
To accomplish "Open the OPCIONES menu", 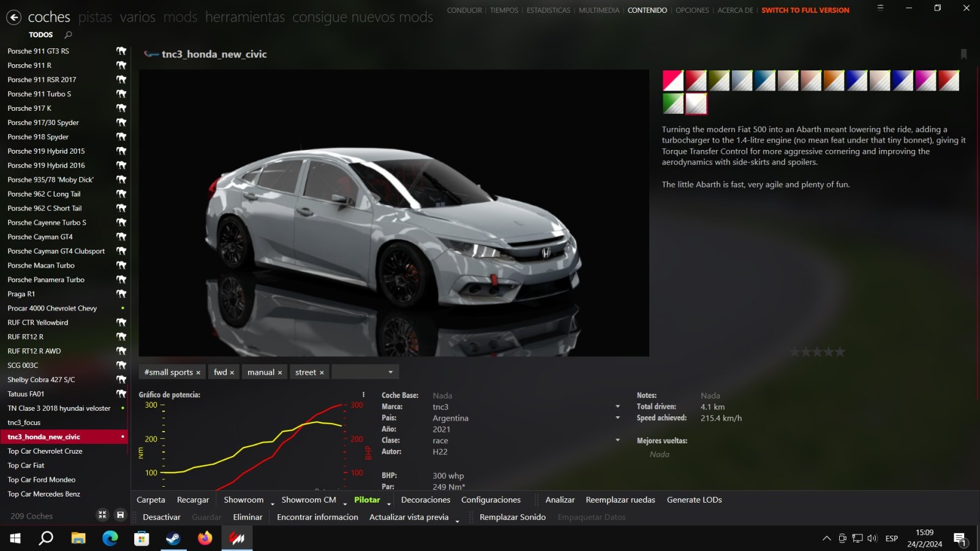I will coord(692,10).
